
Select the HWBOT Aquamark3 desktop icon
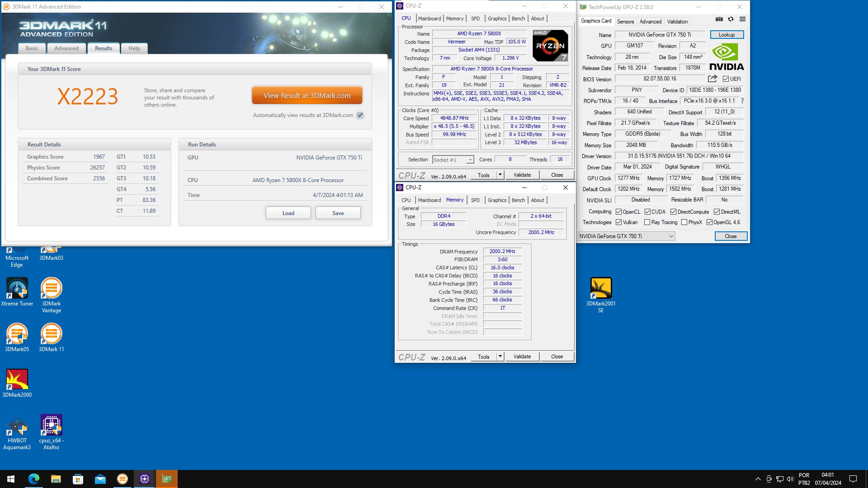click(x=17, y=432)
